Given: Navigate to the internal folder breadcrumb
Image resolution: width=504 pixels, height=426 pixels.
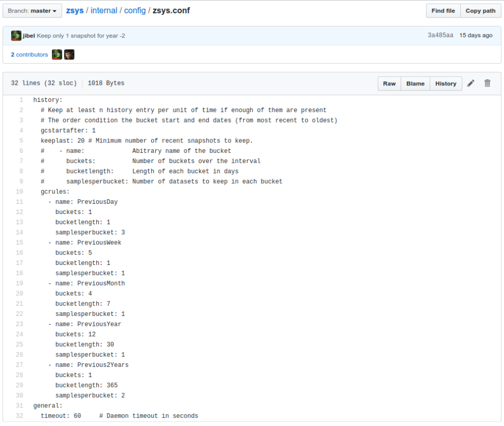Looking at the screenshot, I should coord(104,10).
